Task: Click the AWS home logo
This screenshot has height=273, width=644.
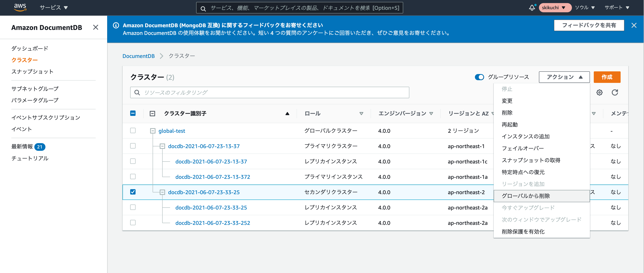Action: 20,7
